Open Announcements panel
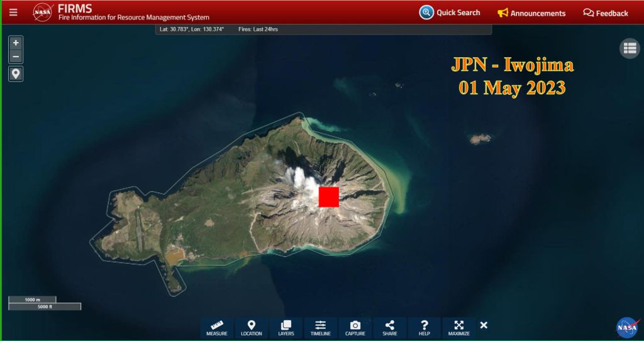 click(531, 13)
